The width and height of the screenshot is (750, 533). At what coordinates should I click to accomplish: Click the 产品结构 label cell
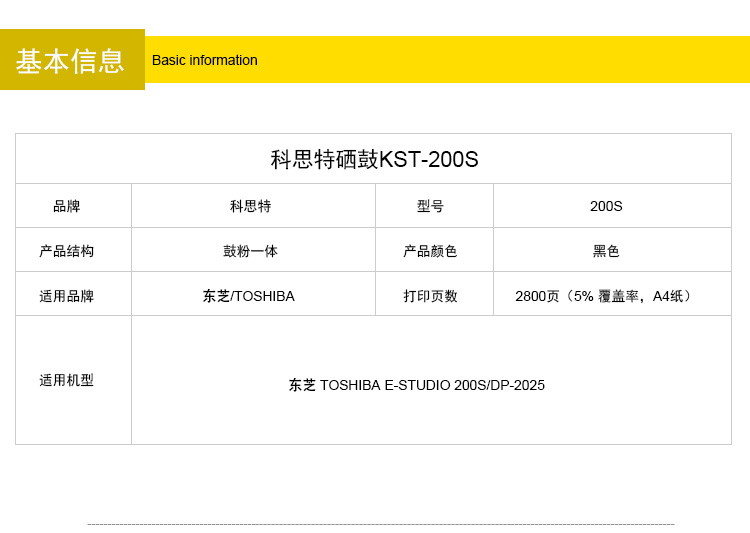[x=67, y=251]
